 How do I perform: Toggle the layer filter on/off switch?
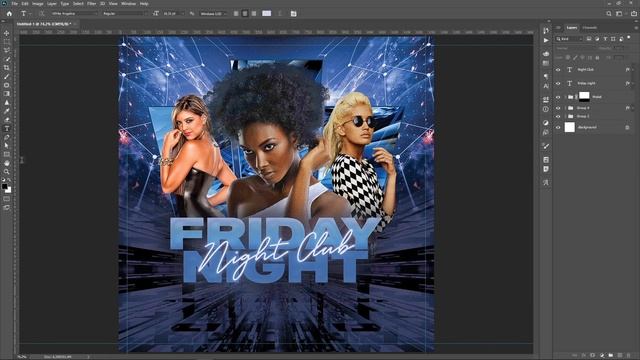[629, 38]
